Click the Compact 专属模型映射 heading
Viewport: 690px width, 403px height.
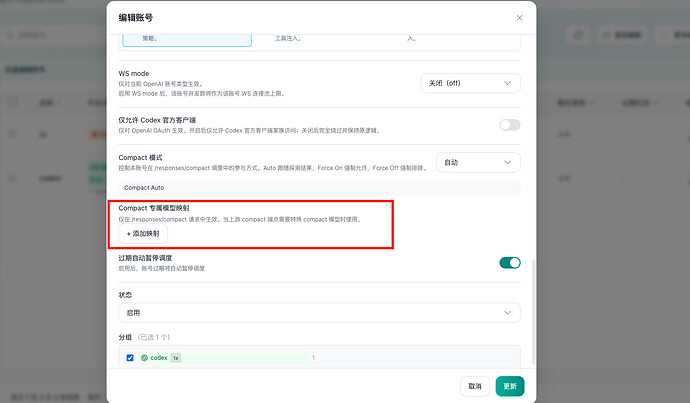(x=154, y=208)
